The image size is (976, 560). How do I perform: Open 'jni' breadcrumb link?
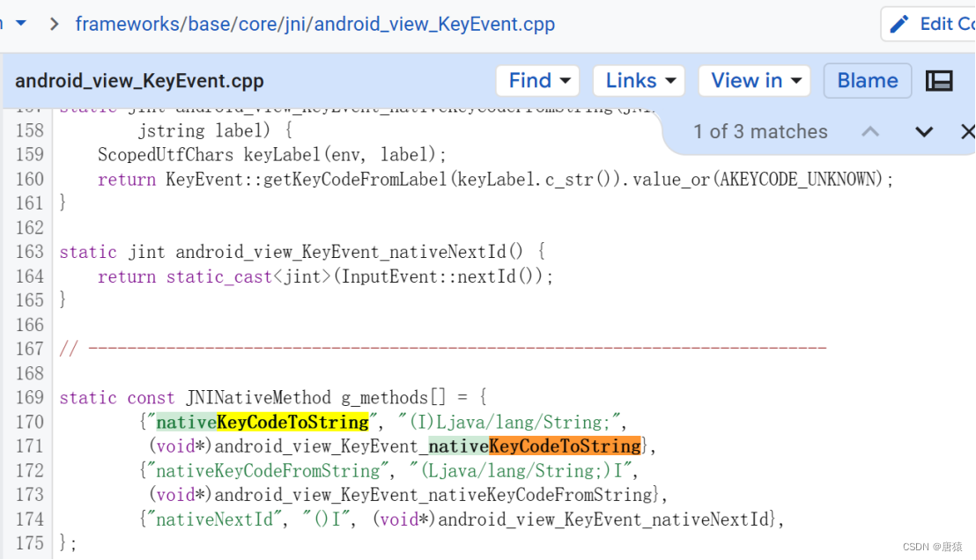click(x=296, y=25)
